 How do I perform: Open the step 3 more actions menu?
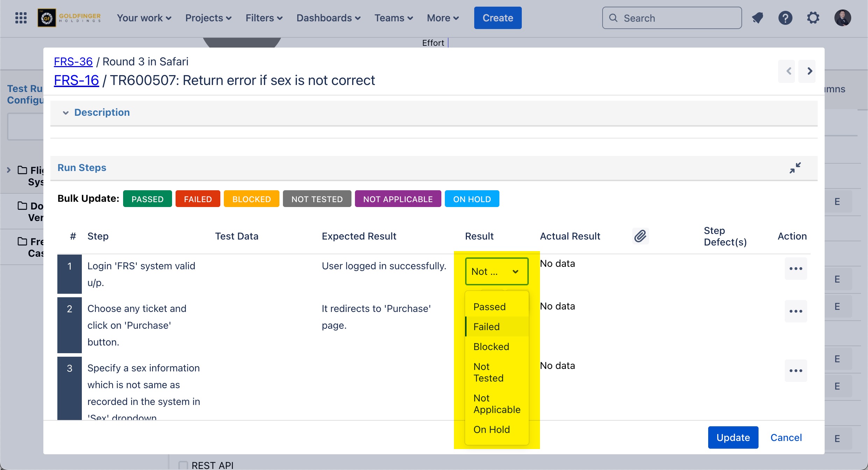point(796,371)
